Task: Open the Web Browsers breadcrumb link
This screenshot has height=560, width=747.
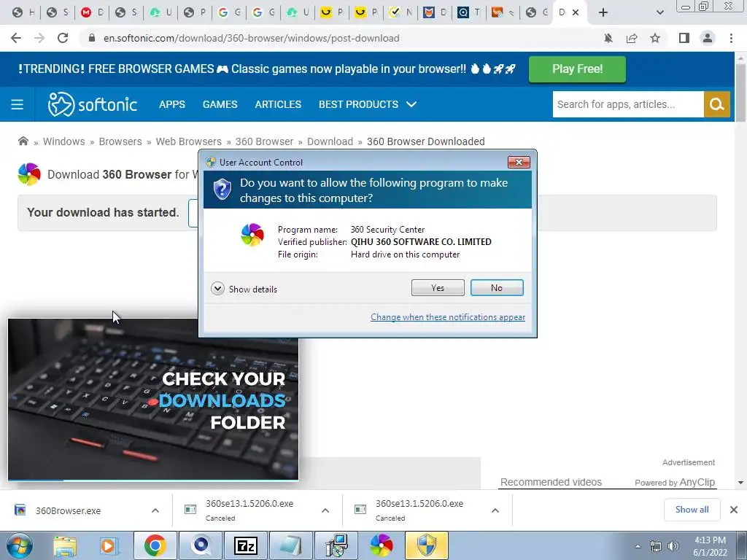Action: [189, 141]
